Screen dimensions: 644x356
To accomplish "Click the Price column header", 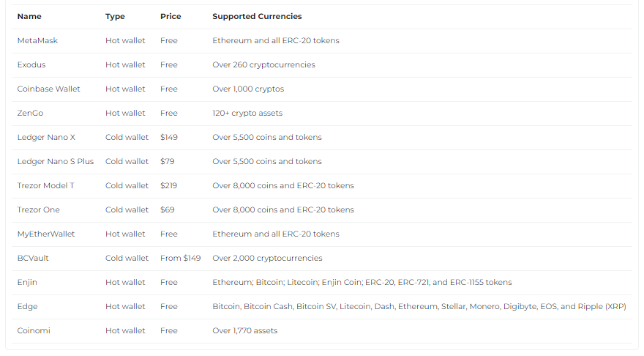I will 171,16.
